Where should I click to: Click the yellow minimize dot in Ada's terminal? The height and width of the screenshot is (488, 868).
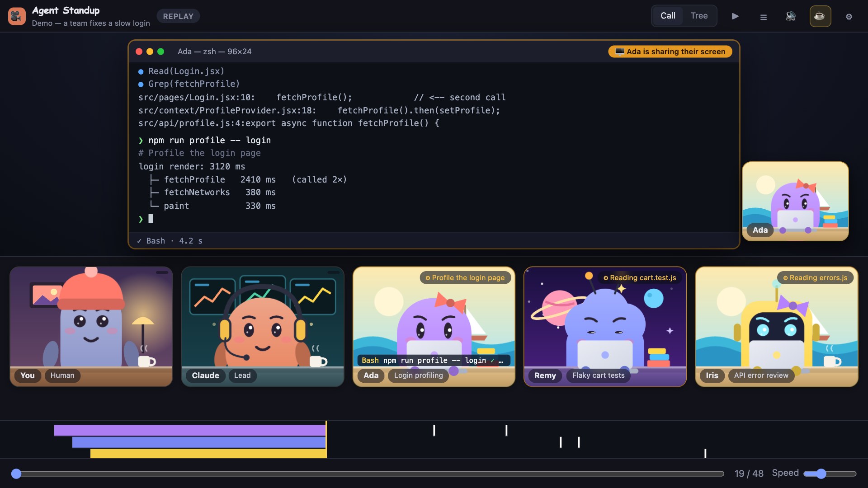[x=150, y=52]
